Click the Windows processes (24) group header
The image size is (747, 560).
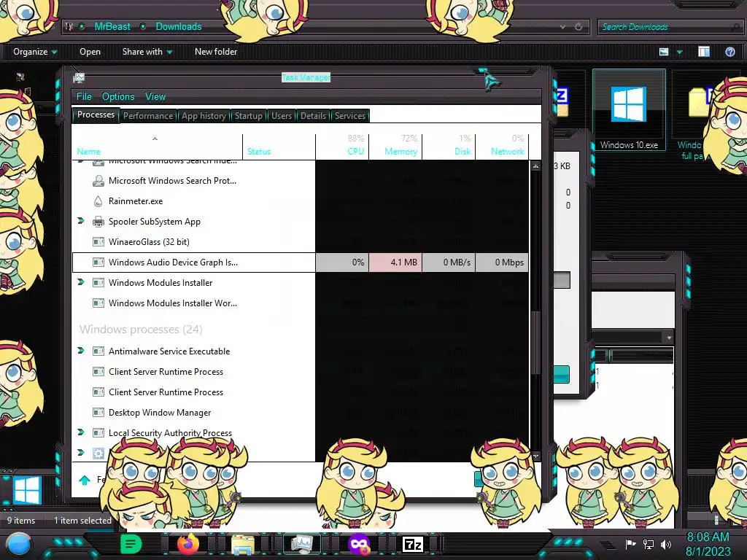pyautogui.click(x=141, y=330)
